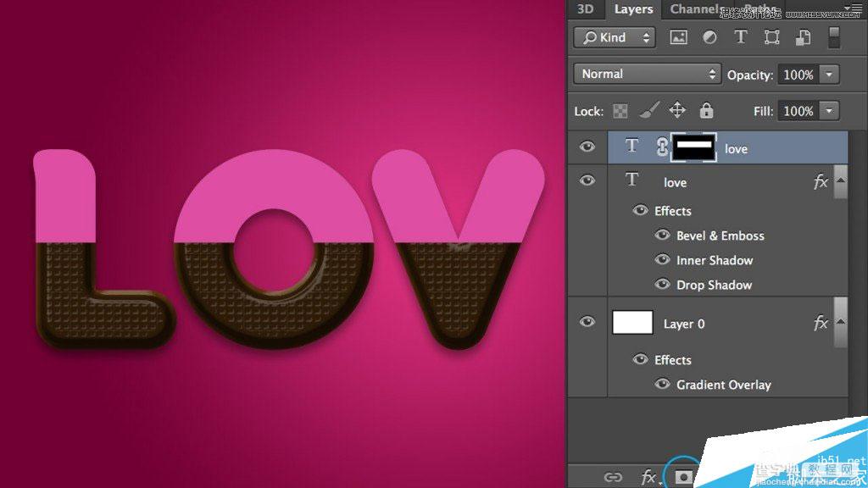Click the Gradient Overlay effect label
This screenshot has width=868, height=488.
click(724, 385)
